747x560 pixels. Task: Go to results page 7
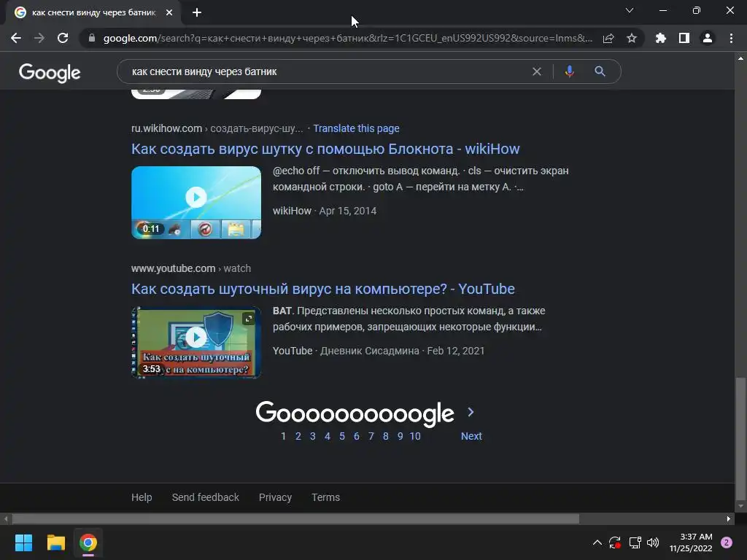(x=371, y=436)
